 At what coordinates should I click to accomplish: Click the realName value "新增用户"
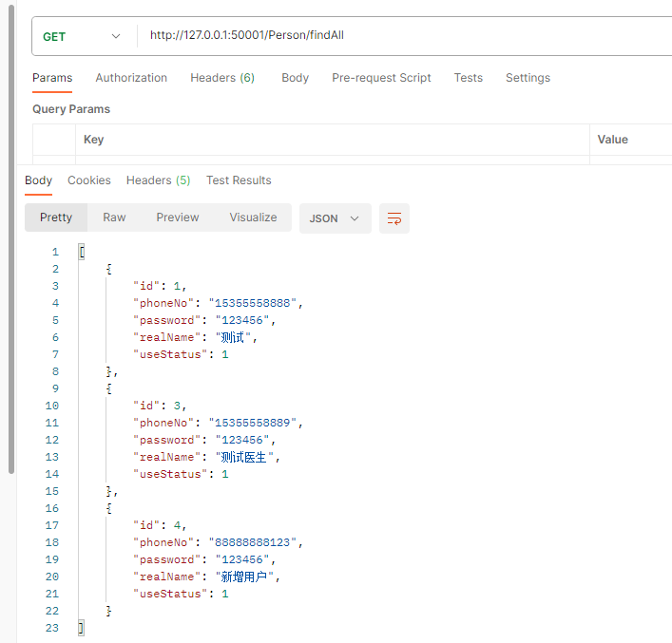coord(243,577)
